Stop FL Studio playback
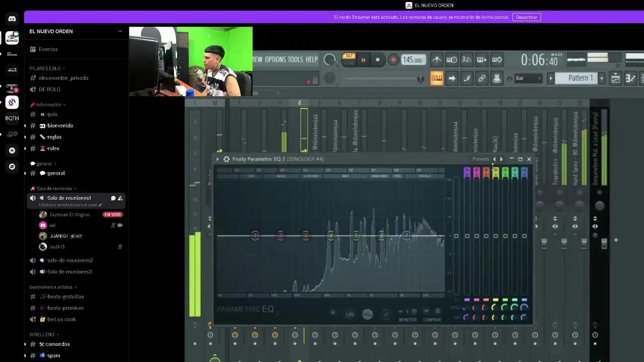The width and height of the screenshot is (644, 362). pos(378,60)
